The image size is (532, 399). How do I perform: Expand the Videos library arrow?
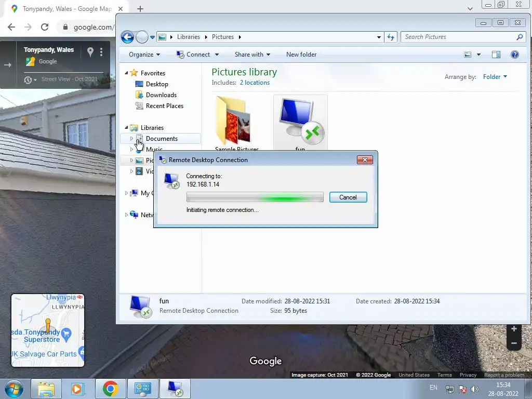(x=131, y=171)
